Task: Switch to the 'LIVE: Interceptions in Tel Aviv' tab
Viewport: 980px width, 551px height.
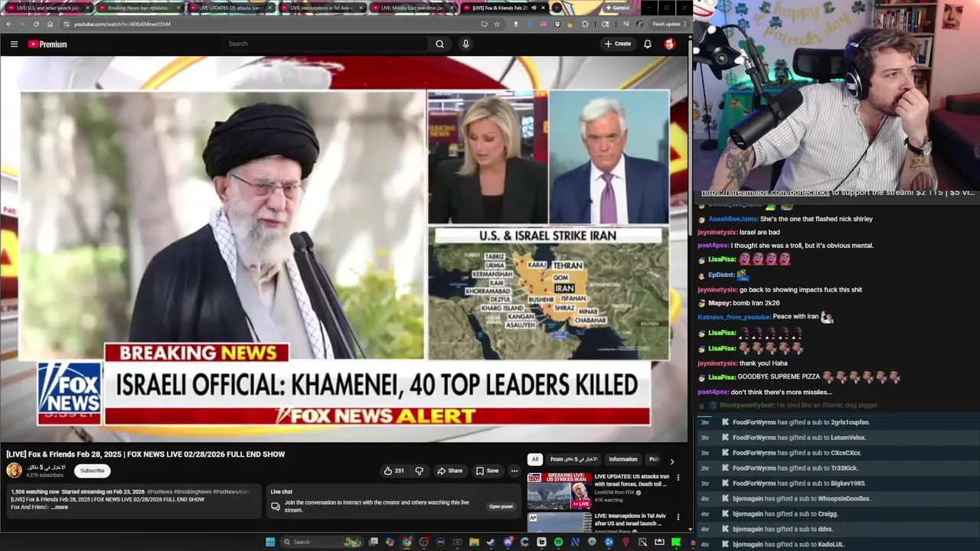Action: pos(321,8)
